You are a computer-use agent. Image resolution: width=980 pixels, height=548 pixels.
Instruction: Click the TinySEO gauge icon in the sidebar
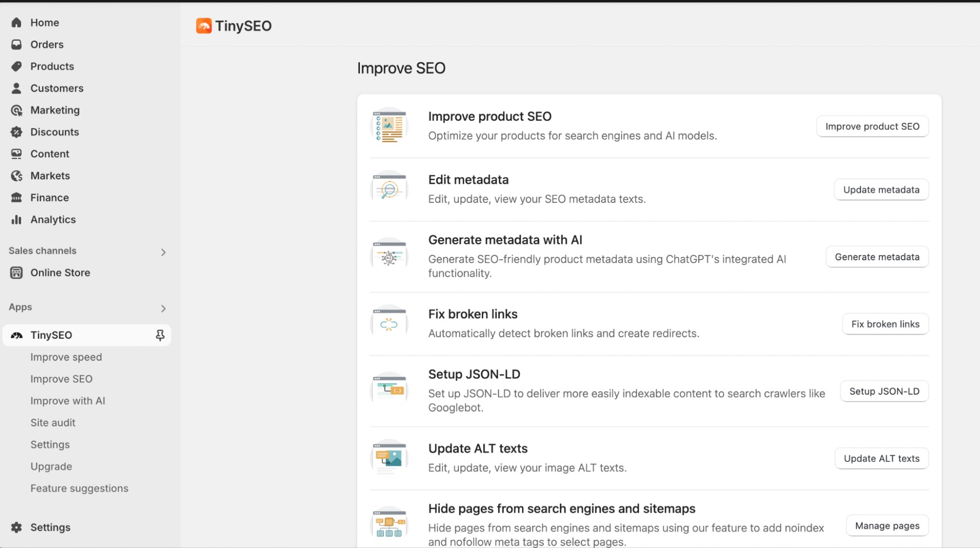point(16,335)
